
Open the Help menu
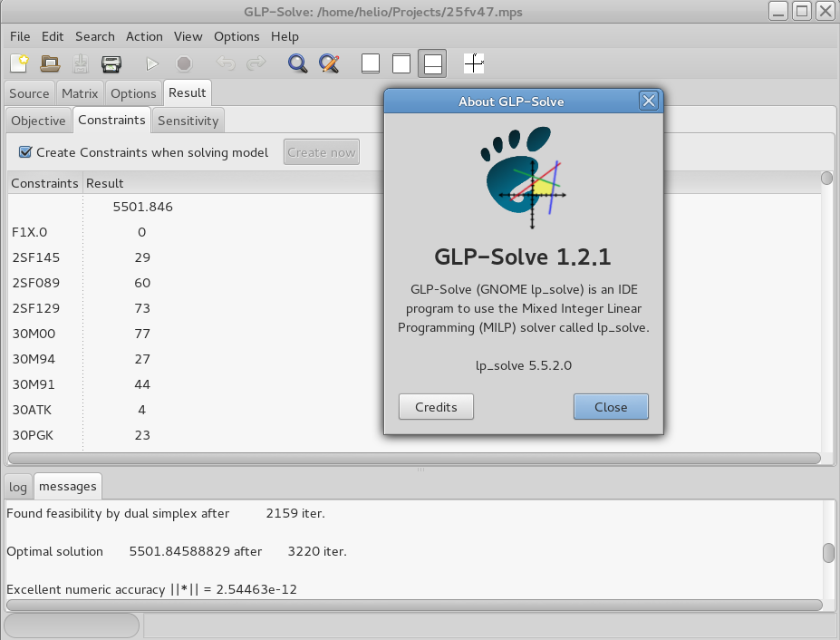pyautogui.click(x=285, y=36)
